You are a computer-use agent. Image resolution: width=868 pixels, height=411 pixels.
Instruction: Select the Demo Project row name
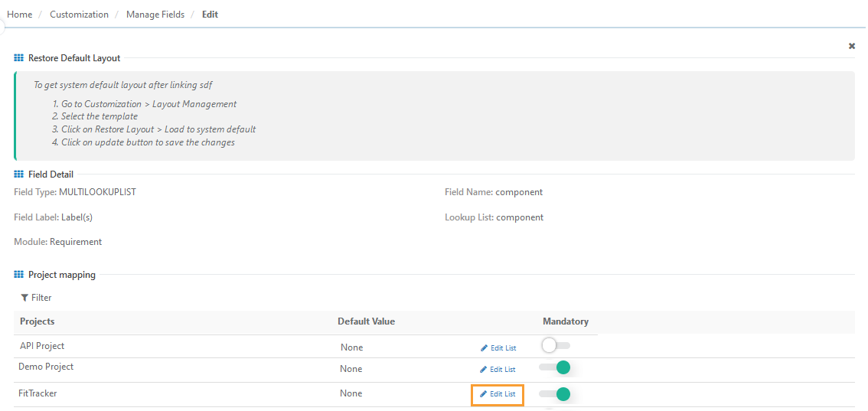46,366
